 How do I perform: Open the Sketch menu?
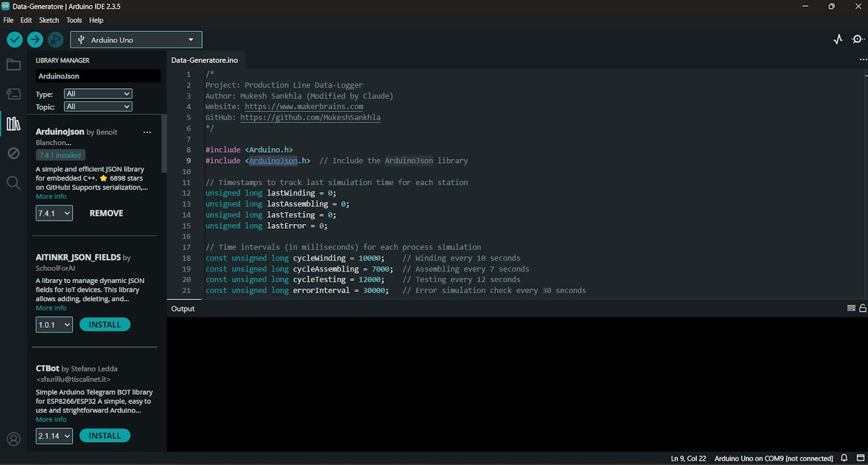click(49, 20)
